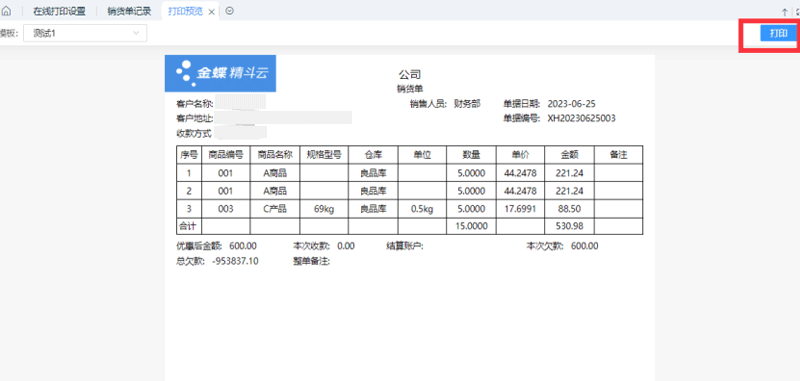800x381 pixels.
Task: Click the 序号 column header
Action: [189, 155]
